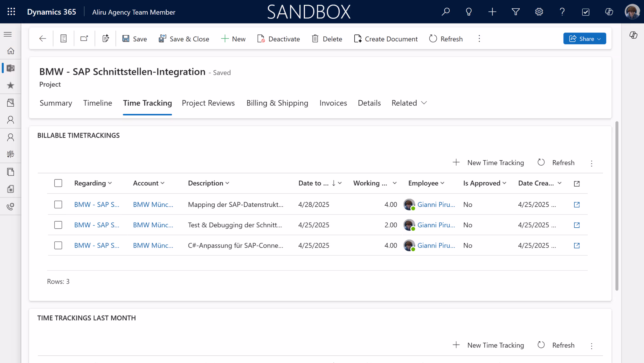The image size is (644, 363).
Task: Open the Copilot icon in top header
Action: coord(609,12)
